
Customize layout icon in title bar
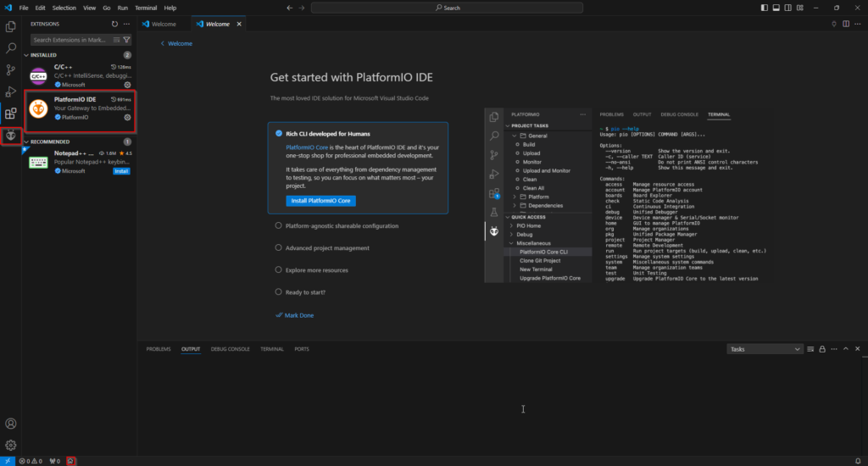pyautogui.click(x=800, y=8)
